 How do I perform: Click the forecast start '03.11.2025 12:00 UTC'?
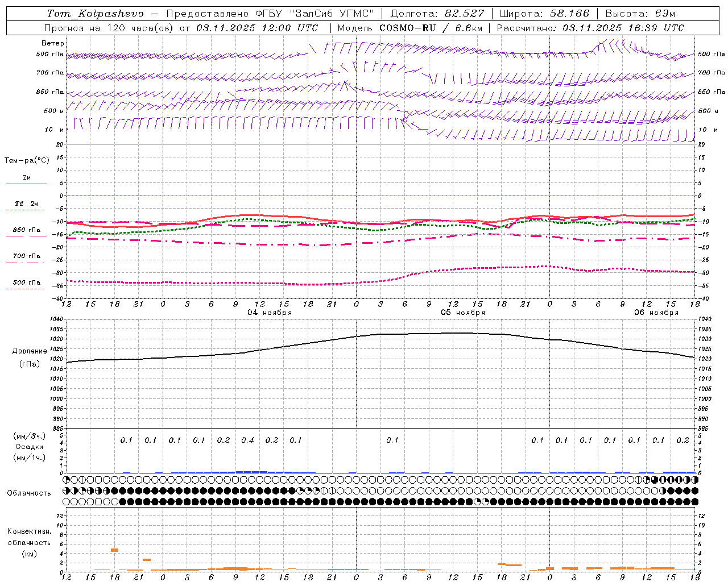pos(257,28)
